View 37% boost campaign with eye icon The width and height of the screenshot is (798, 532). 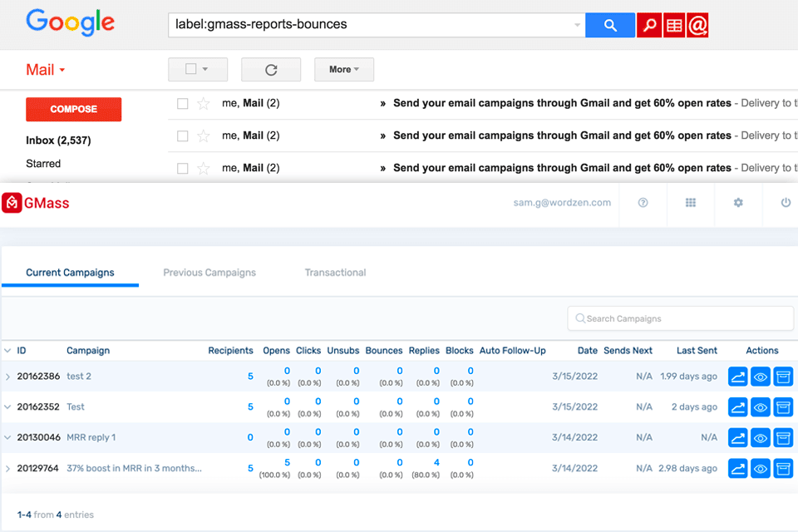(x=761, y=468)
